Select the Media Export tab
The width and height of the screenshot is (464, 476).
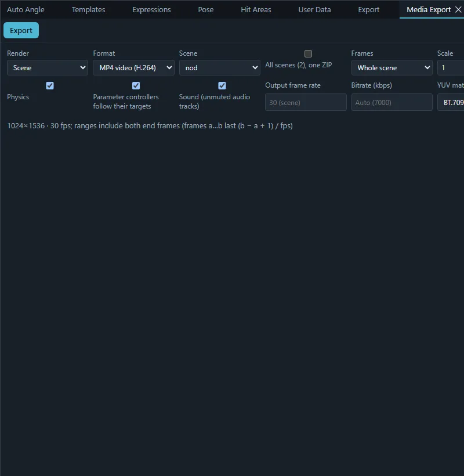point(428,9)
